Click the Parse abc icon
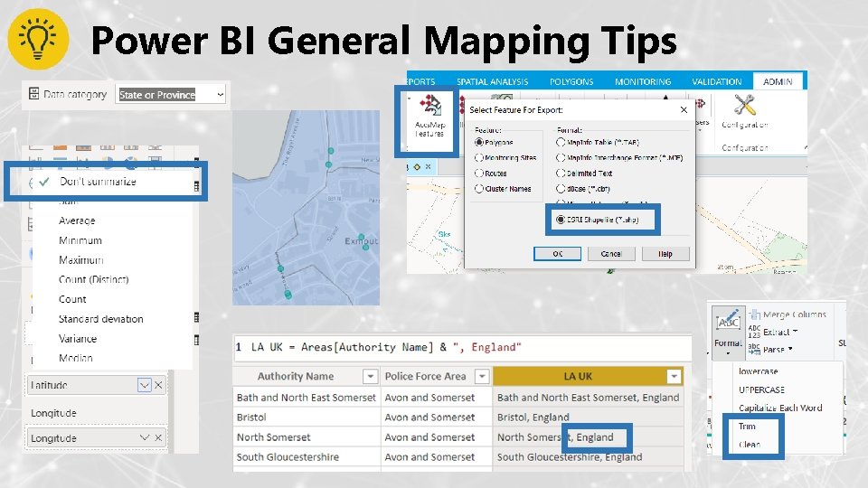Viewport: 868px width, 488px height. [754, 349]
